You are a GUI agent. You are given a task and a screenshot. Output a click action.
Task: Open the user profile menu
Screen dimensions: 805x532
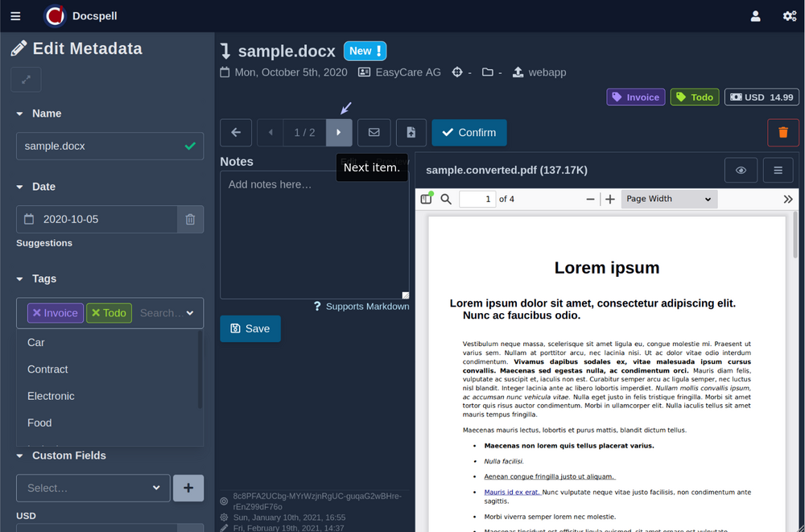[x=755, y=16]
